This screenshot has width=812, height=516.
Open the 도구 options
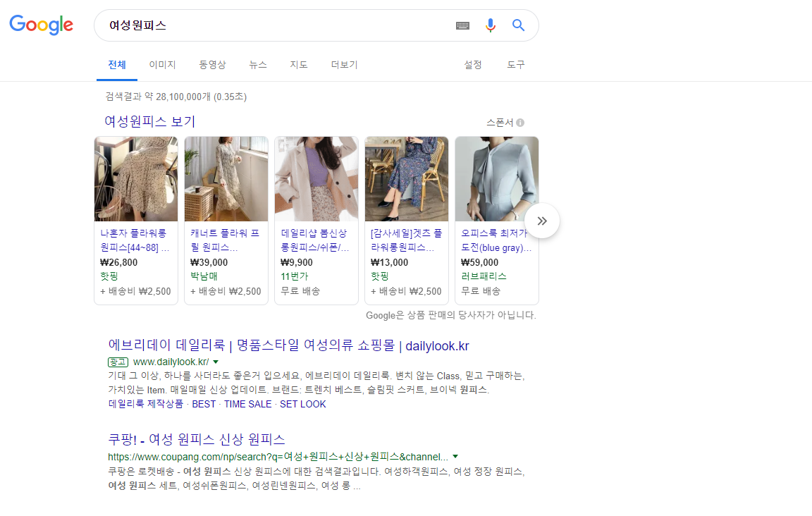515,64
